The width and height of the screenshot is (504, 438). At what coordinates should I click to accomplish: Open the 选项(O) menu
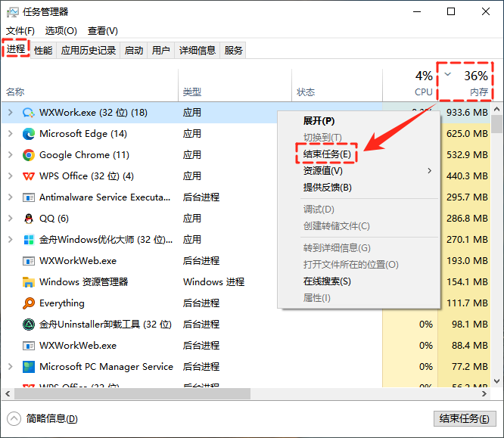[61, 31]
